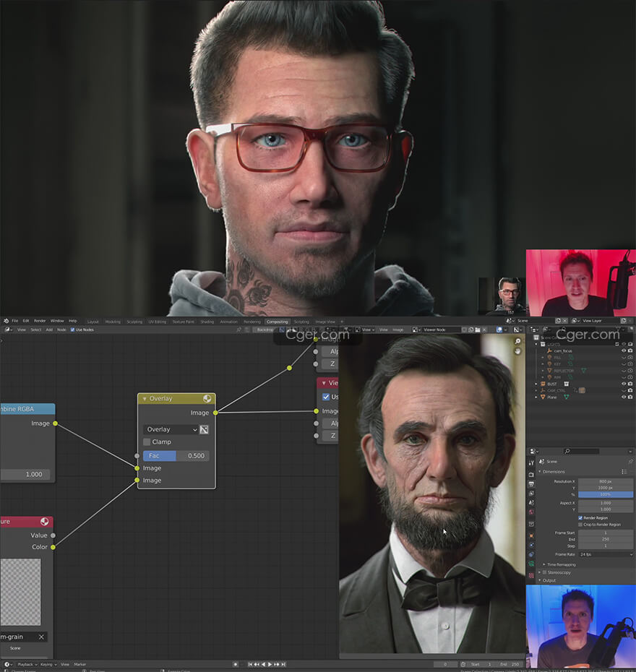Adjust the Overlay Fac slider
The width and height of the screenshot is (636, 672).
[x=176, y=455]
